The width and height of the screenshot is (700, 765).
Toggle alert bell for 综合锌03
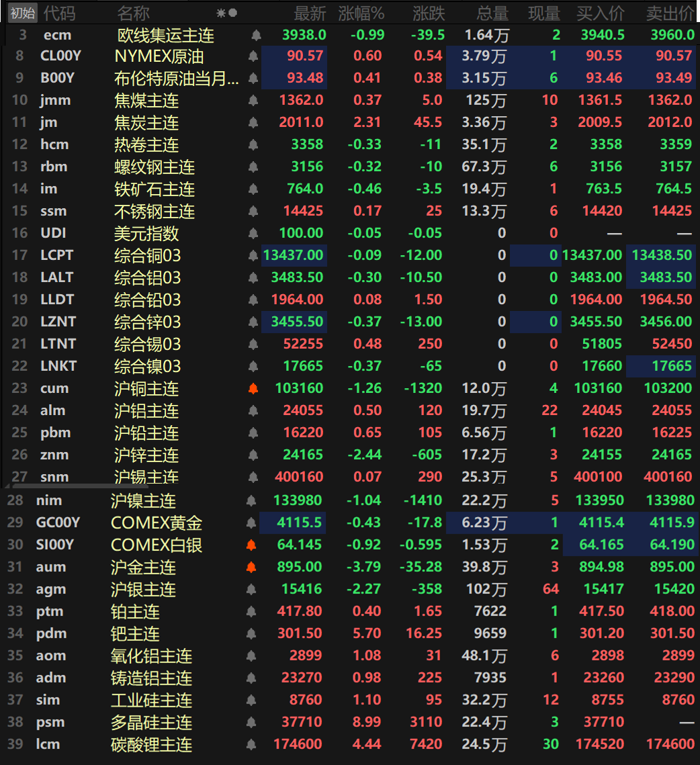click(x=253, y=322)
